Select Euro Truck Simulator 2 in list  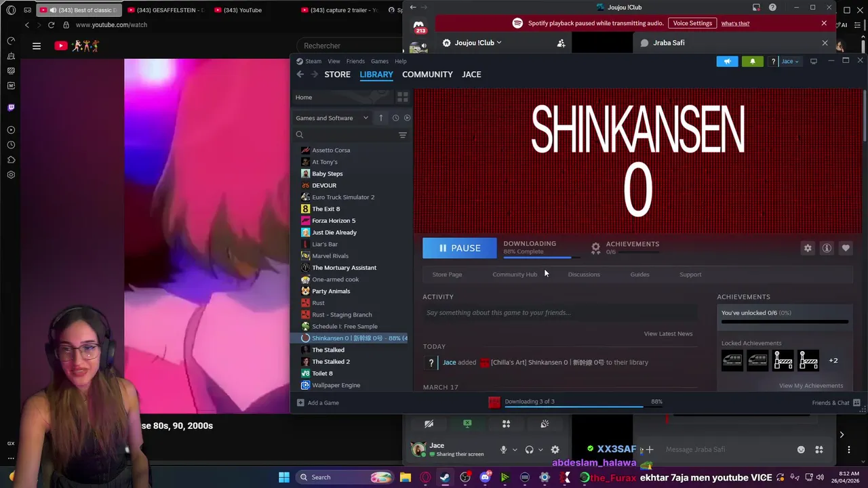click(343, 197)
